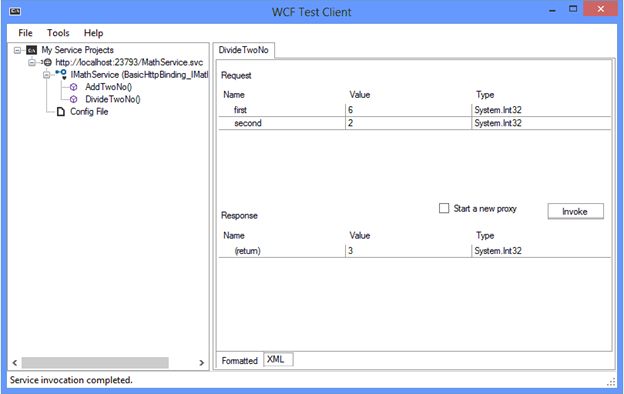Click the DivideTwoNo operation icon

(x=73, y=99)
